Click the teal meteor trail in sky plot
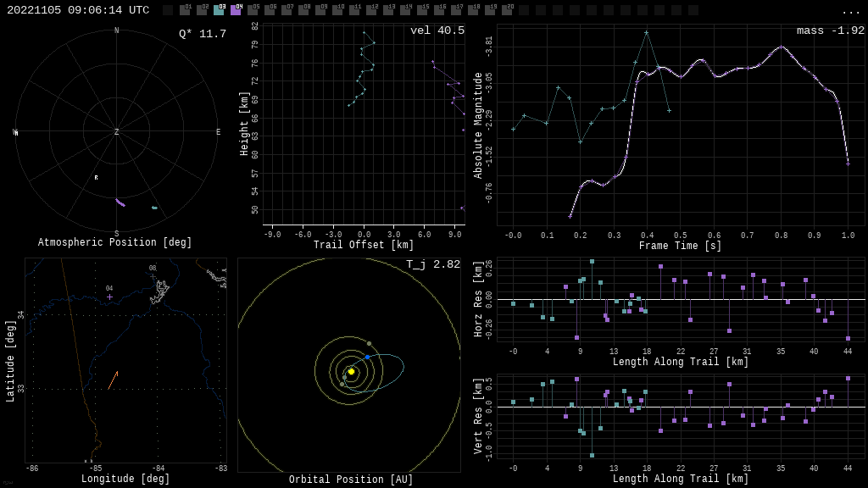The image size is (868, 488). [154, 208]
